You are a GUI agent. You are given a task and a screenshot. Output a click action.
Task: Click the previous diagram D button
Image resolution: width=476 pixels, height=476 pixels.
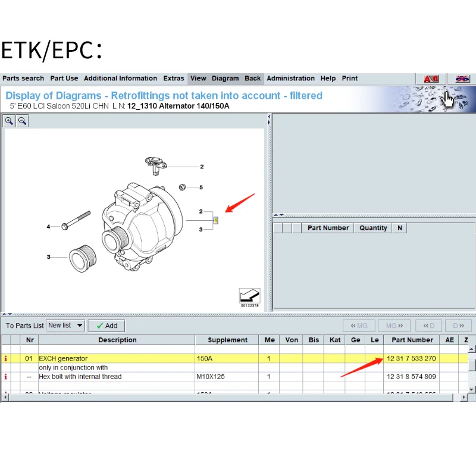(x=428, y=325)
